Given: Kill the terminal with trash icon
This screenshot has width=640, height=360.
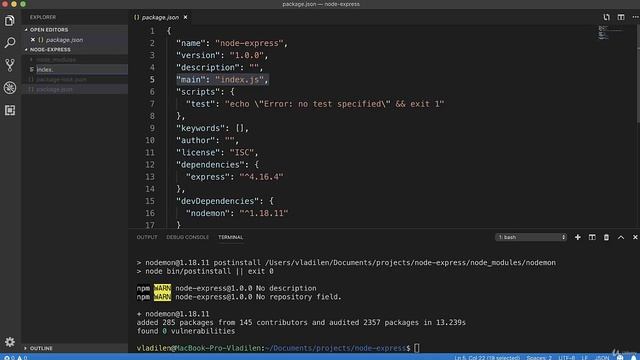Looking at the screenshot, I should pos(606,237).
